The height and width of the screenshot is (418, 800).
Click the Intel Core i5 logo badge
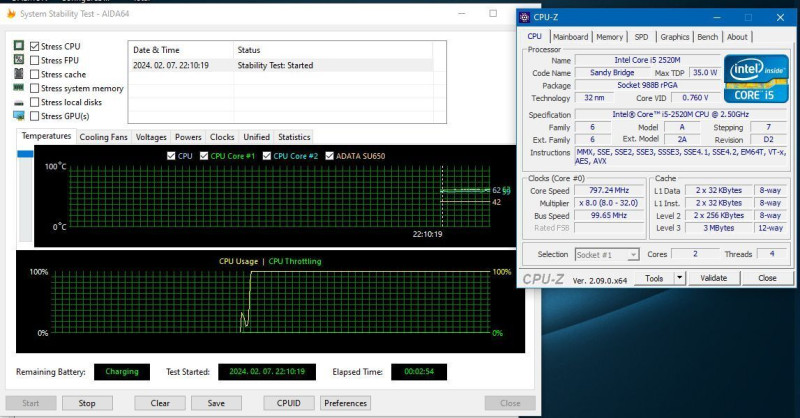pyautogui.click(x=756, y=79)
